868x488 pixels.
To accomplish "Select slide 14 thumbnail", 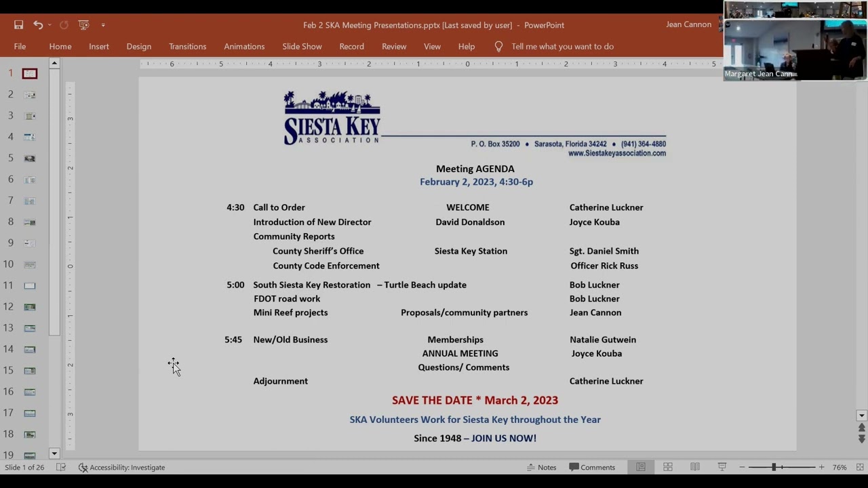I will point(30,349).
